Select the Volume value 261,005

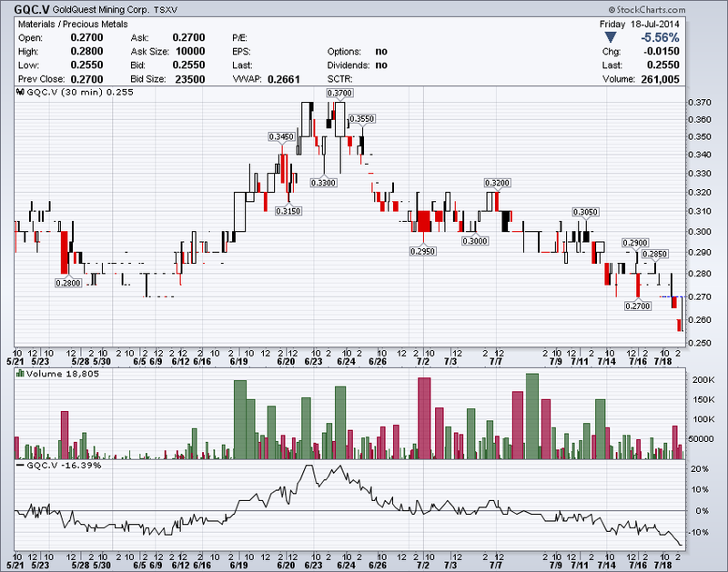(661, 79)
